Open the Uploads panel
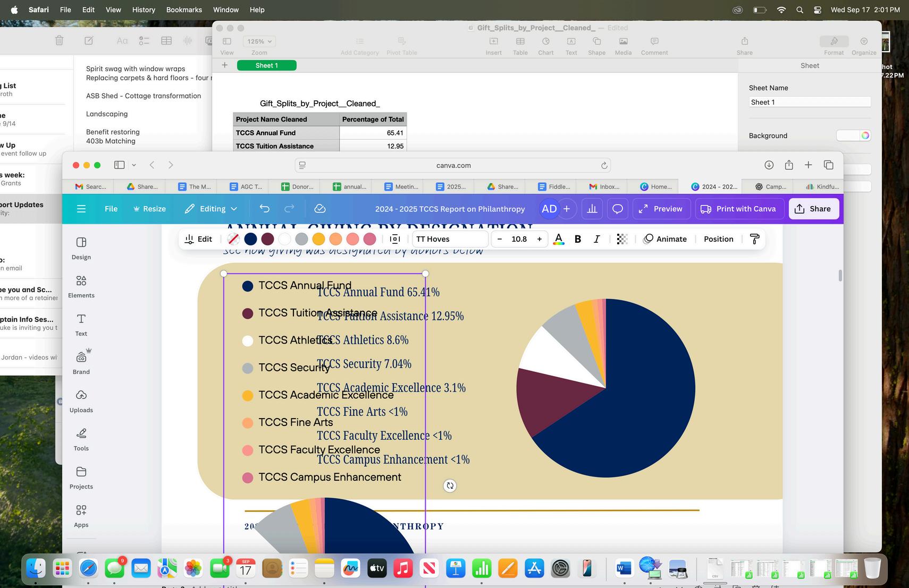909x588 pixels. (81, 401)
